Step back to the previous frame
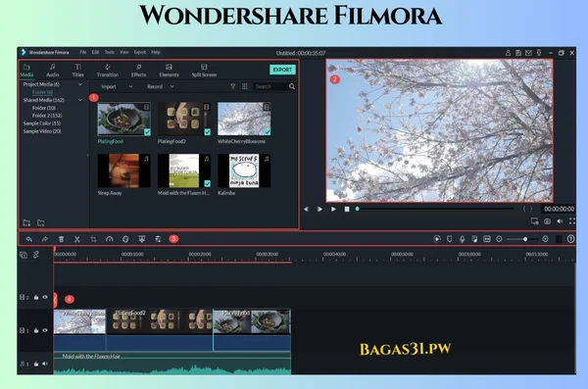This screenshot has width=588, height=389. 306,209
